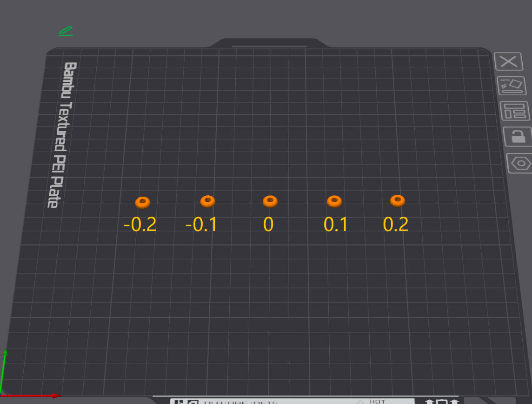The width and height of the screenshot is (532, 404).
Task: Click the auto-orient plate icon
Action: (x=512, y=86)
